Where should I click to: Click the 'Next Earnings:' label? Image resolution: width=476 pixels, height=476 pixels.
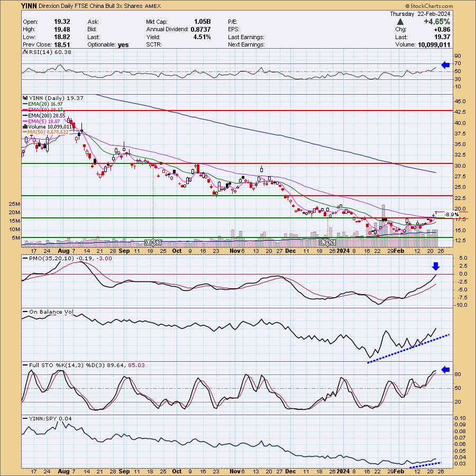tap(246, 44)
